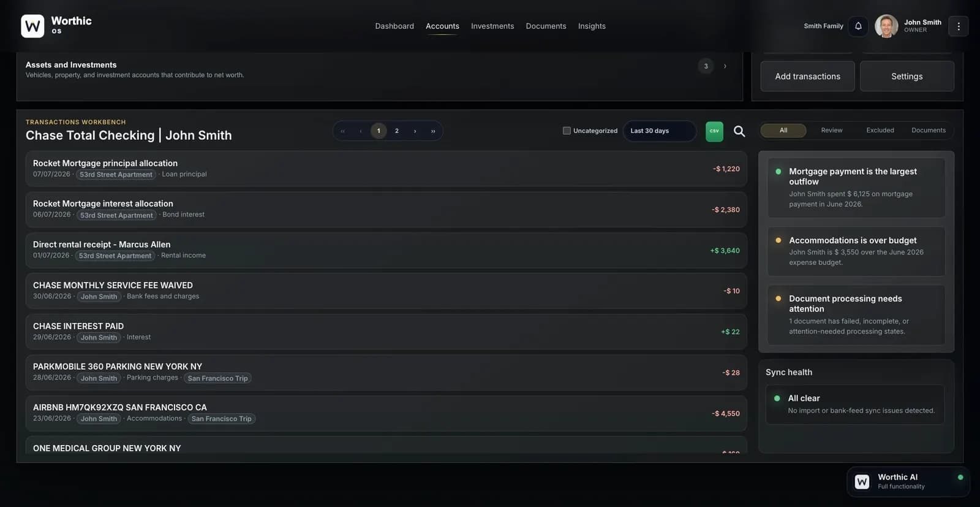Click the Add transactions button

tap(807, 76)
